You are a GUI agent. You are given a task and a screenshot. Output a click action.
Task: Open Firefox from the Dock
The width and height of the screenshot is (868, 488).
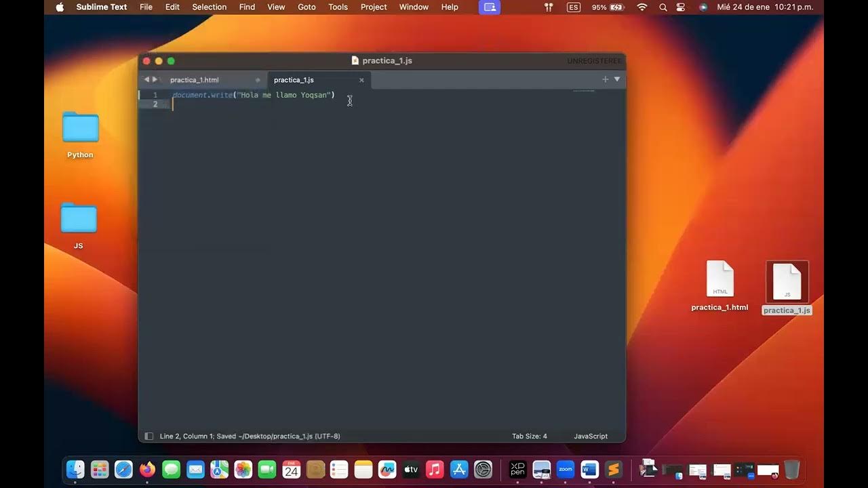click(147, 469)
